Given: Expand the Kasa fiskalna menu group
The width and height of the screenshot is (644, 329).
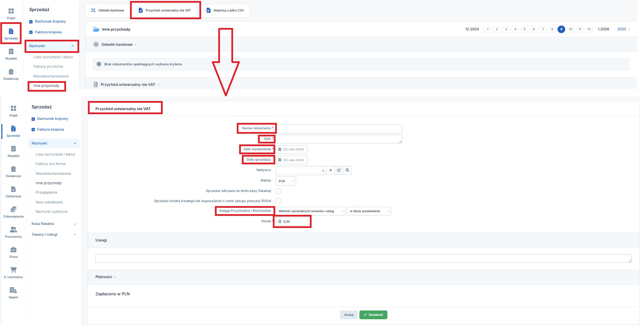Looking at the screenshot, I should point(54,224).
